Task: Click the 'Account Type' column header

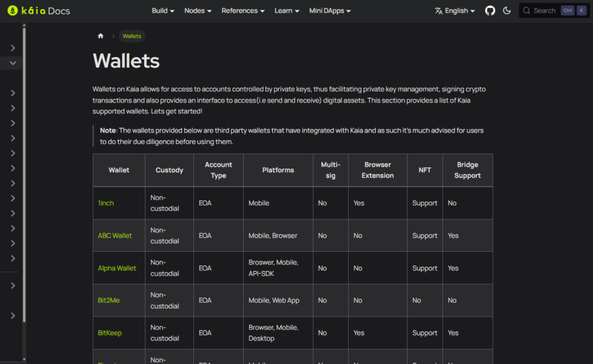Action: 218,170
